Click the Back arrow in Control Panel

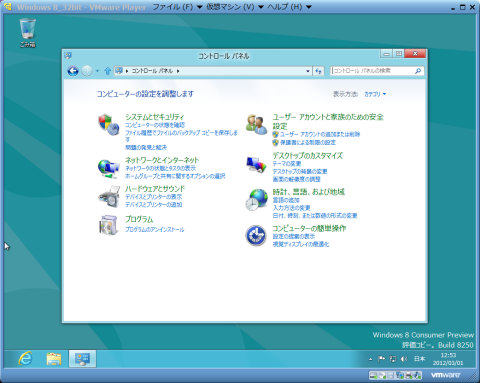click(73, 71)
